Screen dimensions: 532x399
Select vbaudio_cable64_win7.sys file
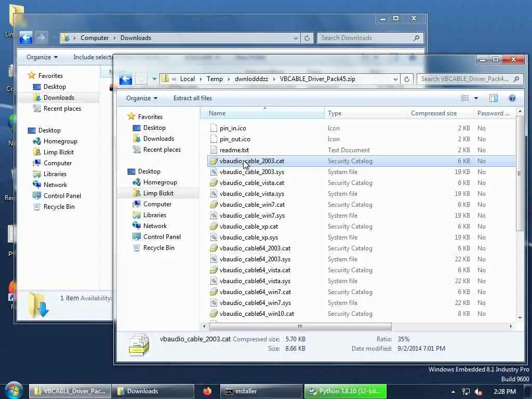[x=361, y=303]
